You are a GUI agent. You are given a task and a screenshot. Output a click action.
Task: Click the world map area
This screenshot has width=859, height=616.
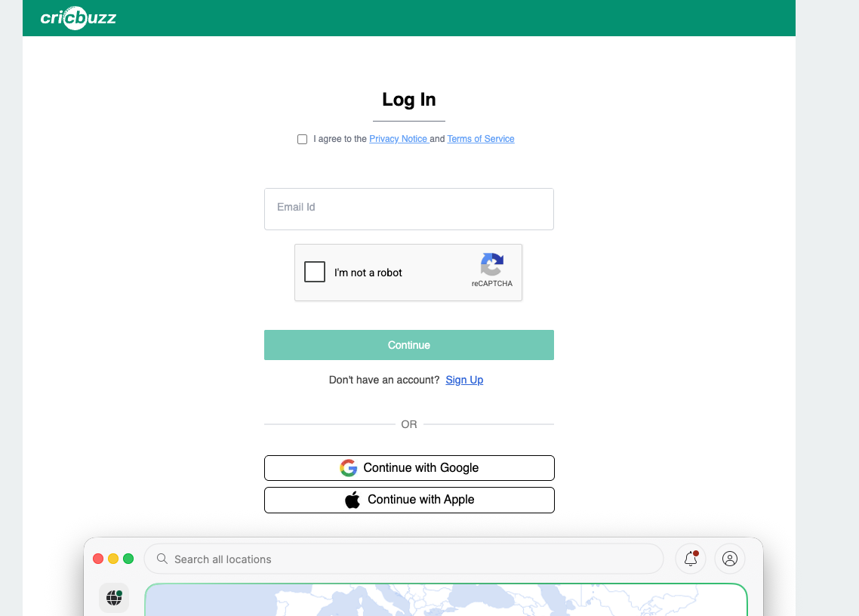pyautogui.click(x=446, y=600)
